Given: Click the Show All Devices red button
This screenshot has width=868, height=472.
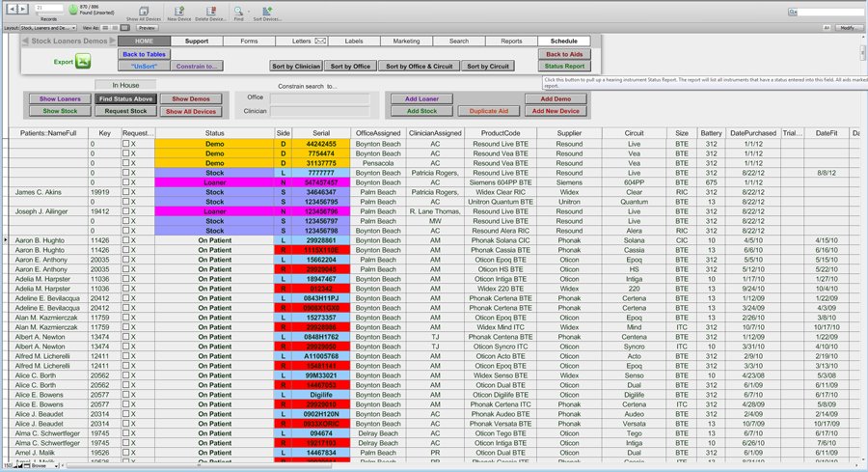Looking at the screenshot, I should 191,111.
